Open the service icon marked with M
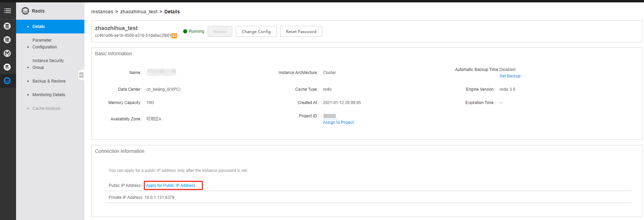The image size is (644, 220). pyautogui.click(x=7, y=54)
